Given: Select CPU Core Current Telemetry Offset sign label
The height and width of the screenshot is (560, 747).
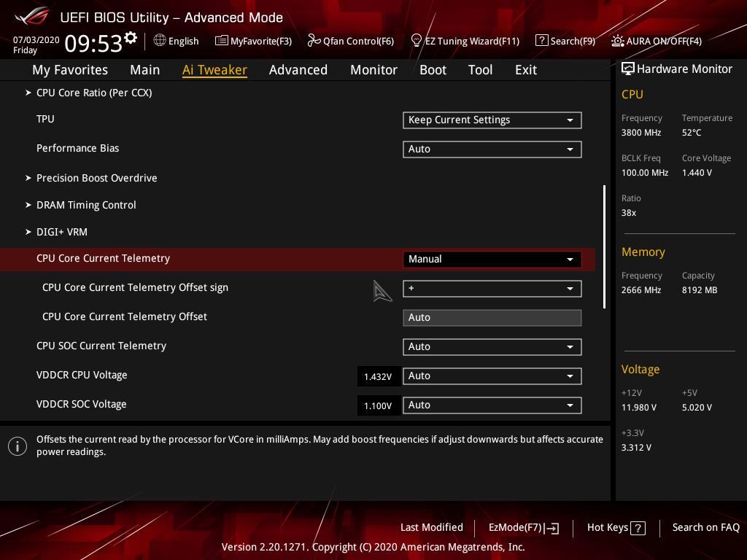Looking at the screenshot, I should tap(135, 287).
